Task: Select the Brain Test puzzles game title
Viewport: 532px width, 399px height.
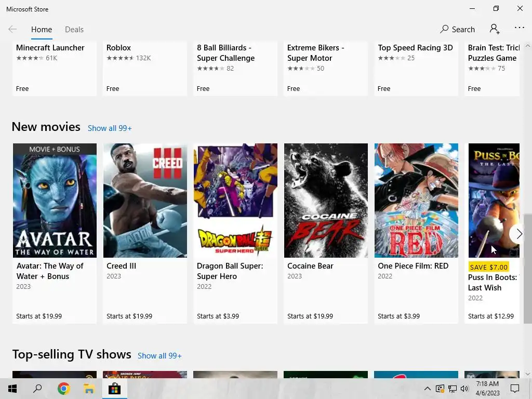Action: (x=494, y=53)
